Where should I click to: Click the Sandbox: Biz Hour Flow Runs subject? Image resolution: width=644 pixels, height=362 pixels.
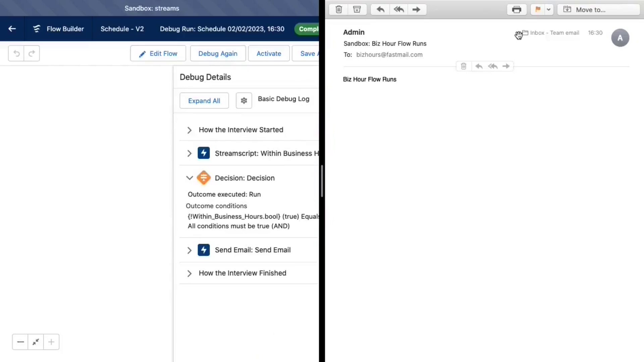point(385,44)
